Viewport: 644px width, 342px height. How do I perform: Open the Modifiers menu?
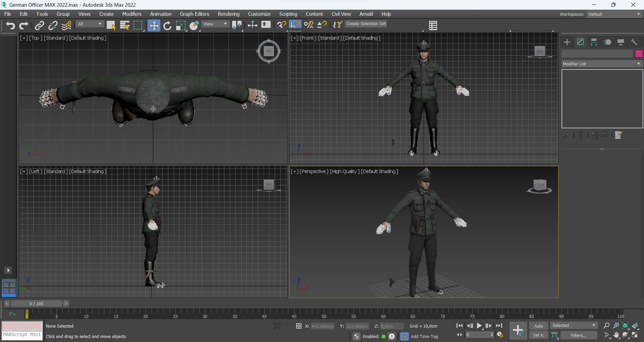click(132, 14)
